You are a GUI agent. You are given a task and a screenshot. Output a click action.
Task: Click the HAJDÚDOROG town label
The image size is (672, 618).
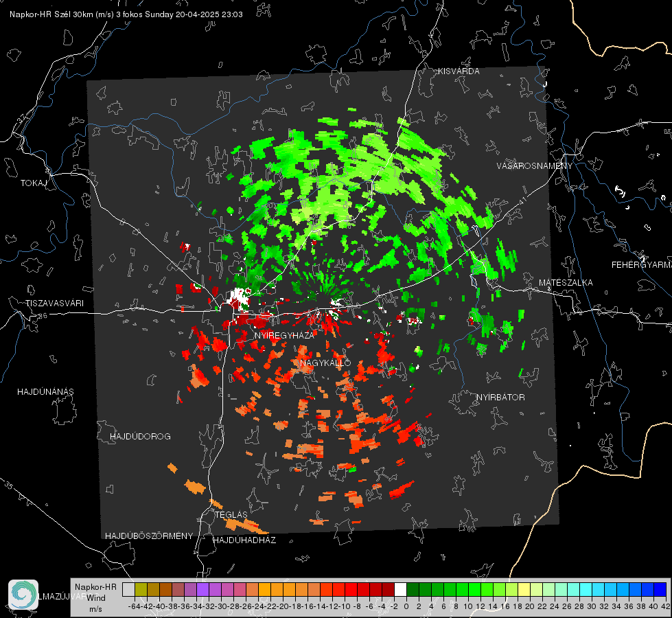(140, 437)
